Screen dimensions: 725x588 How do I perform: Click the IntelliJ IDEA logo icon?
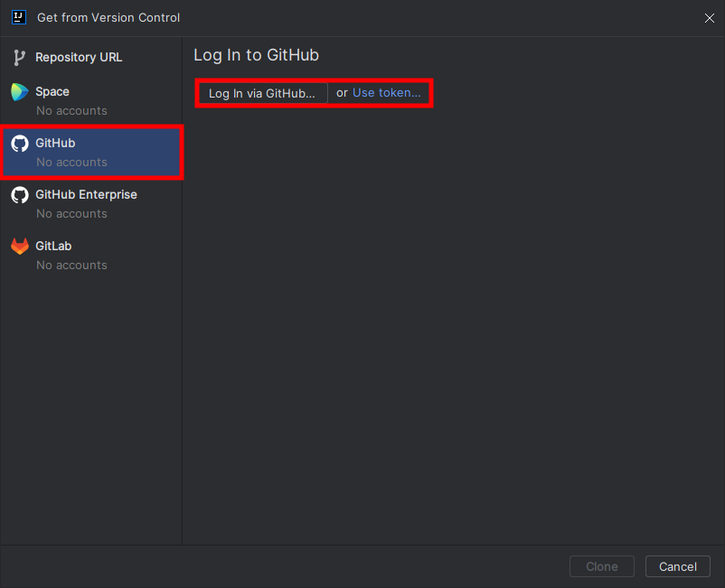19,17
